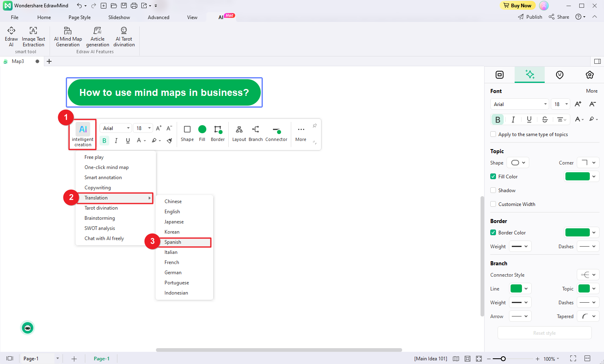
Task: Click the Publish button
Action: coord(530,17)
